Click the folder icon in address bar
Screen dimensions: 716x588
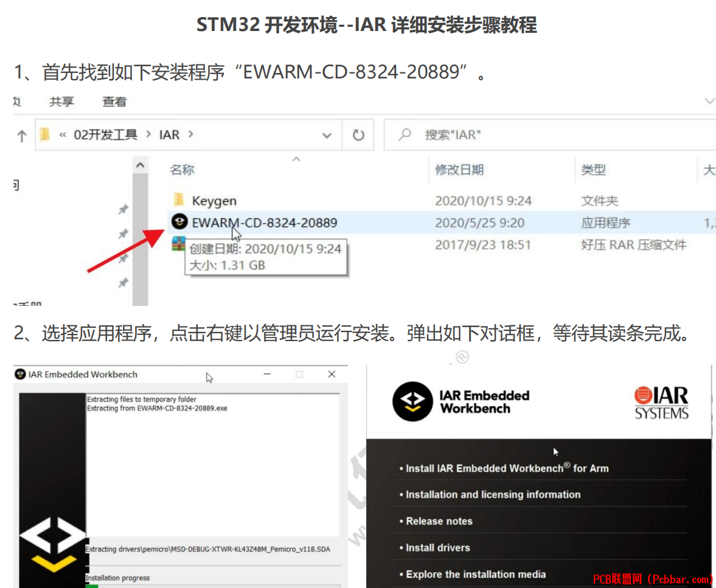click(x=44, y=134)
